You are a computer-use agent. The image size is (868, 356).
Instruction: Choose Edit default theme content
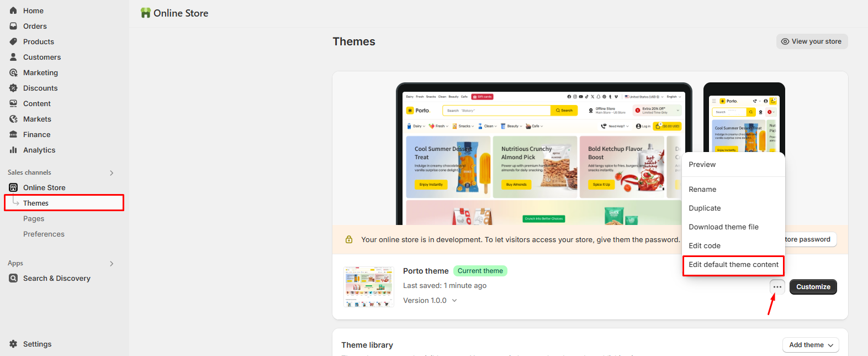(733, 265)
